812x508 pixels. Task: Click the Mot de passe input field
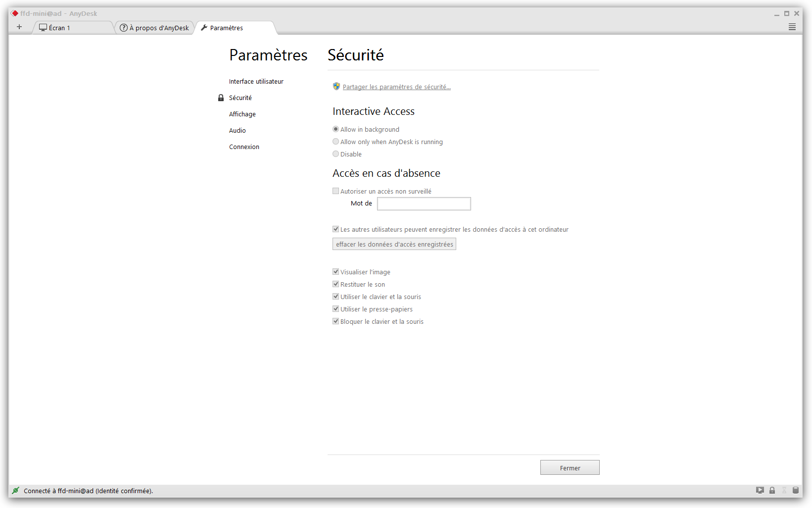pos(424,203)
